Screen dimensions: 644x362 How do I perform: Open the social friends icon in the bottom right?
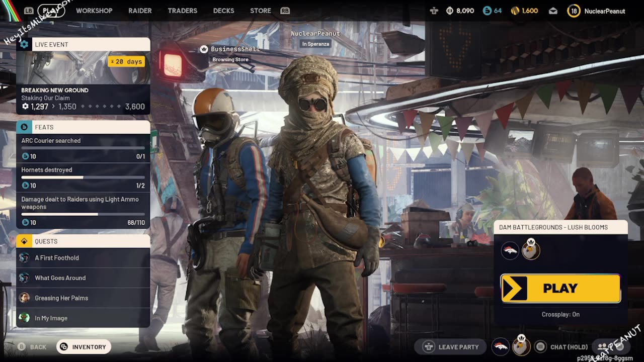(602, 346)
